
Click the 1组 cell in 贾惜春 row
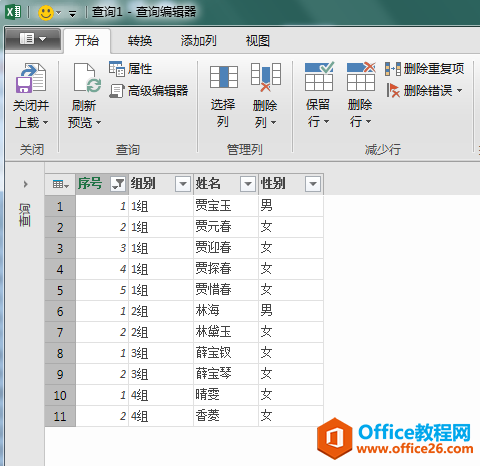[x=161, y=290]
